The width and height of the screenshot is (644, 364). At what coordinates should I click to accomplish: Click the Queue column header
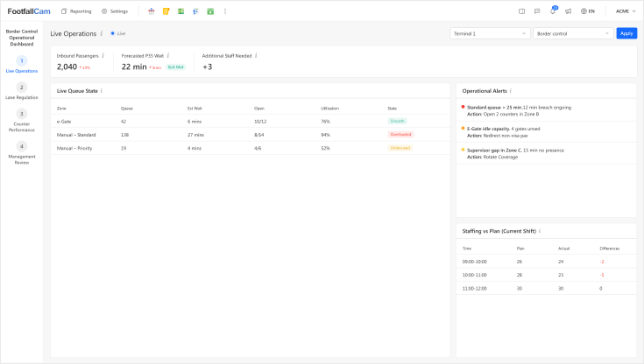(x=127, y=108)
